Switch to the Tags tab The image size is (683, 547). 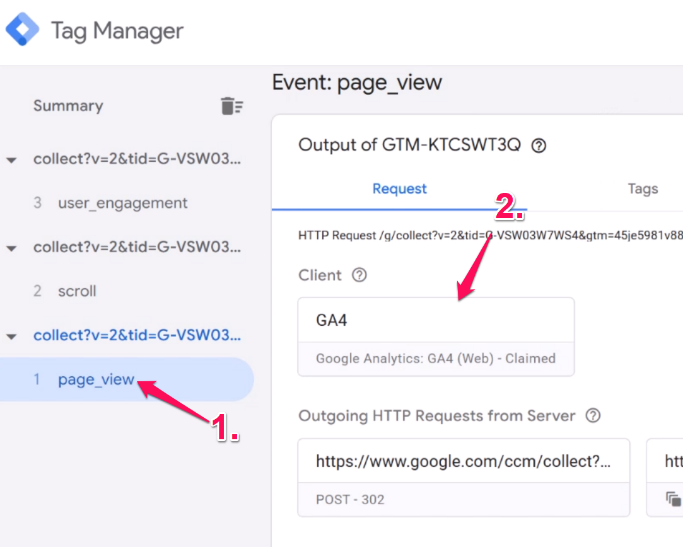pyautogui.click(x=643, y=189)
